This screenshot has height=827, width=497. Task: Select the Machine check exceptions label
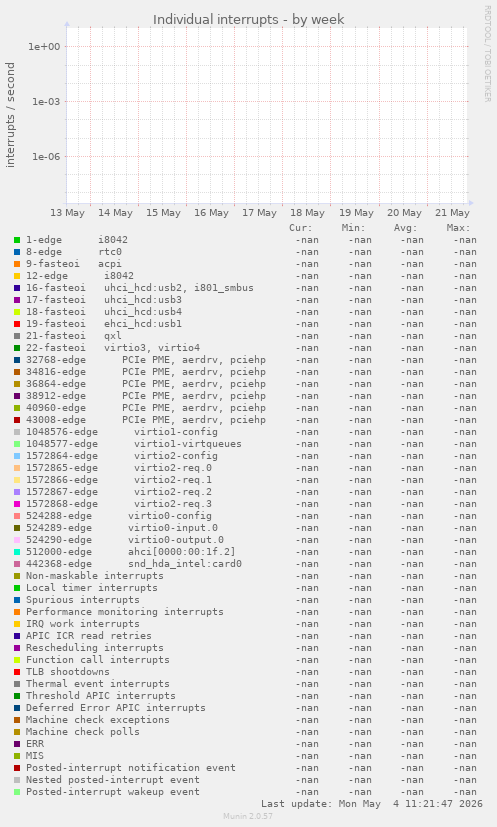click(x=98, y=719)
